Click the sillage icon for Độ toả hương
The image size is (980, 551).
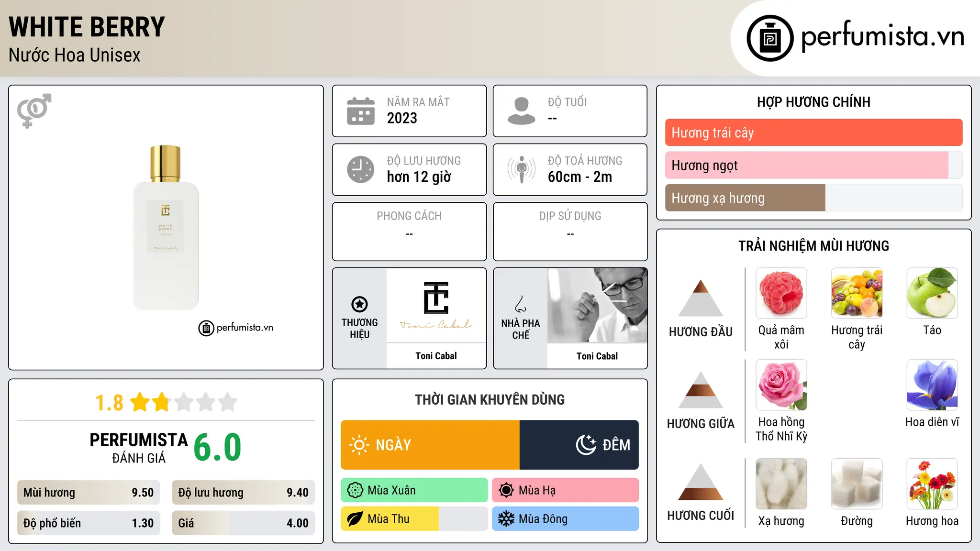click(522, 169)
